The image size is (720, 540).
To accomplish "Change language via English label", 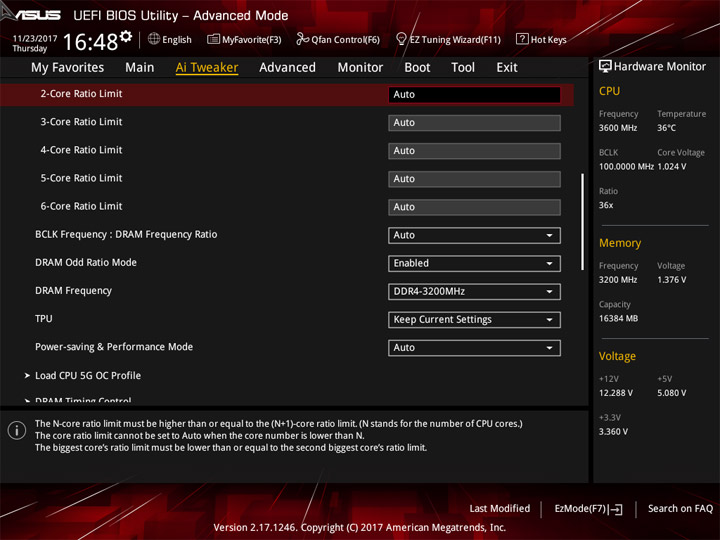I will 177,40.
